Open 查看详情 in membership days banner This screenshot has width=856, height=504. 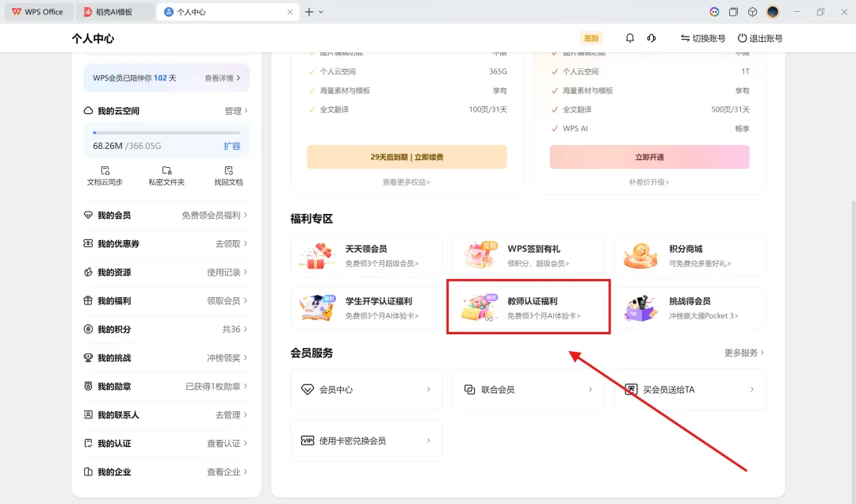click(222, 78)
